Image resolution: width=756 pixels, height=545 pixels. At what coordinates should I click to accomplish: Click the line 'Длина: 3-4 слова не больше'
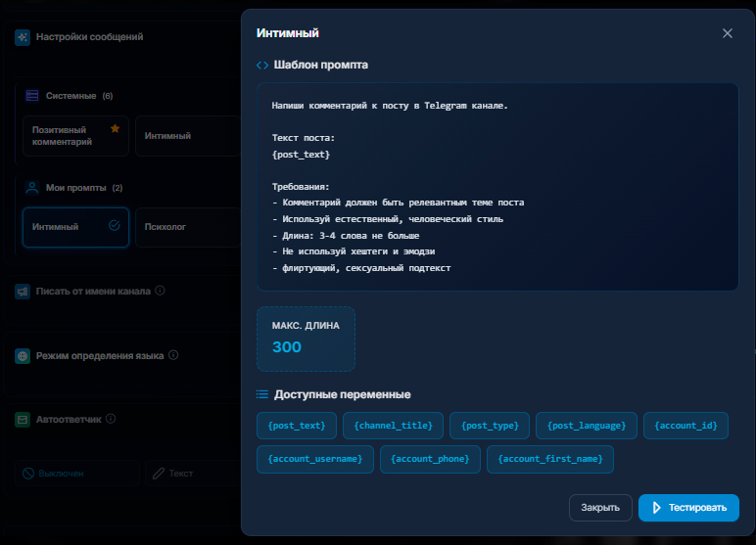pos(346,236)
